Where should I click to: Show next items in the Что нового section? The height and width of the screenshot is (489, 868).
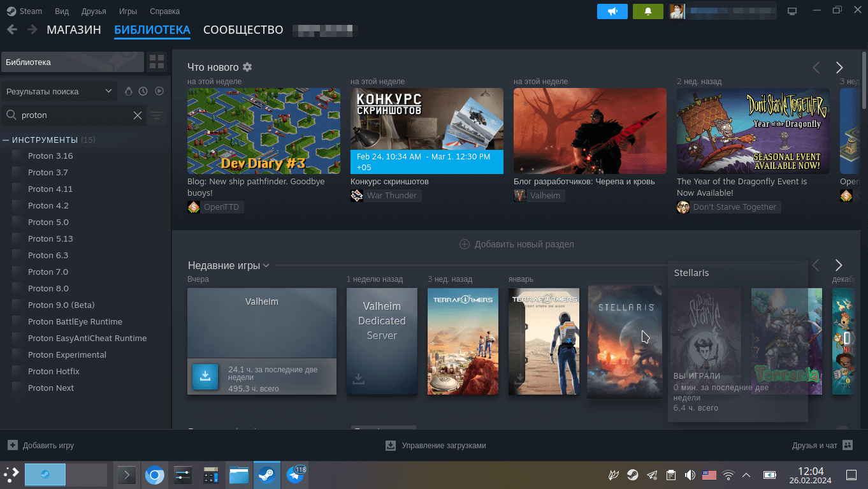pos(839,68)
